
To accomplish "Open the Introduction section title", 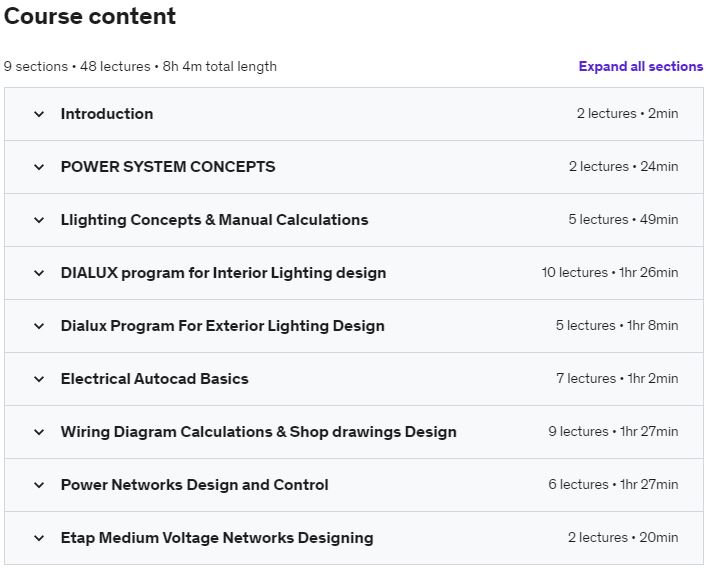I will coord(107,114).
